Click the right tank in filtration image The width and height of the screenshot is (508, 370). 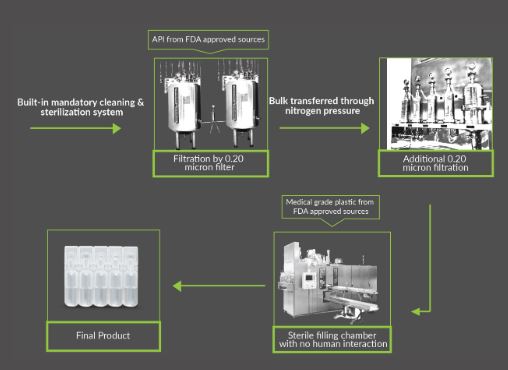point(241,108)
